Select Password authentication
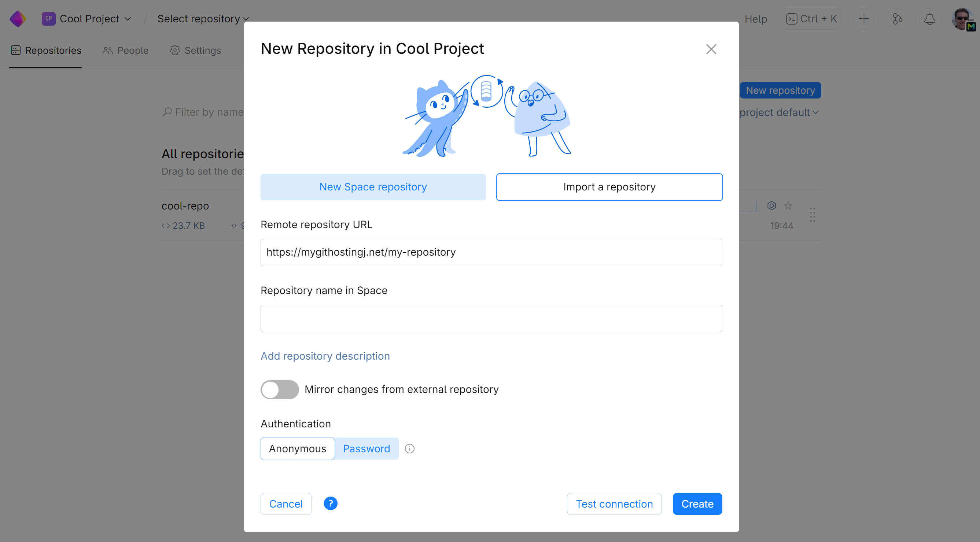 click(x=366, y=449)
